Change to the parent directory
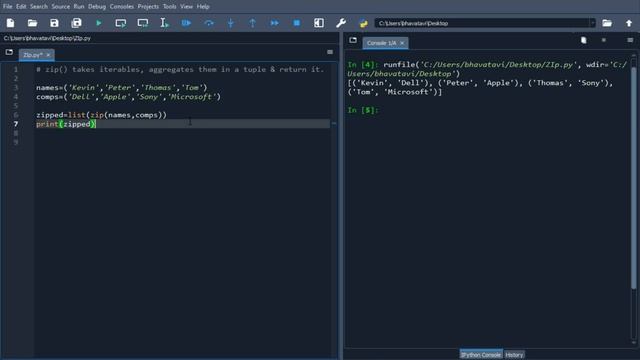 pos(629,23)
